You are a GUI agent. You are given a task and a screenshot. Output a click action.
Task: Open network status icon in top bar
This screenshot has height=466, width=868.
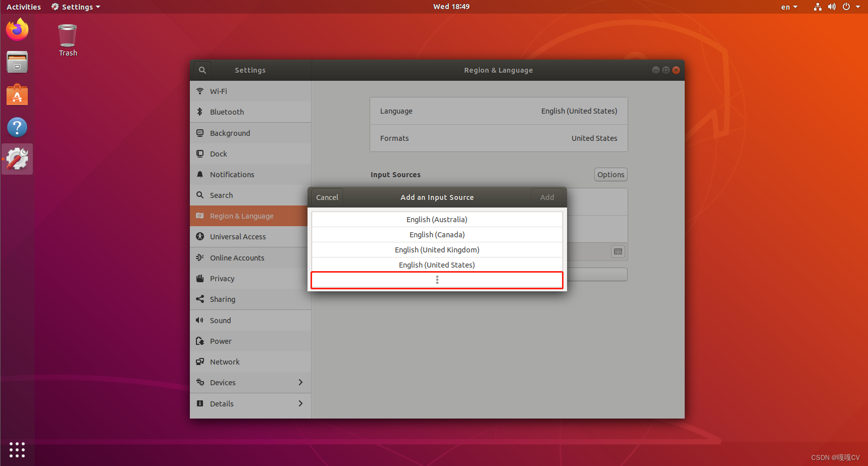click(818, 7)
